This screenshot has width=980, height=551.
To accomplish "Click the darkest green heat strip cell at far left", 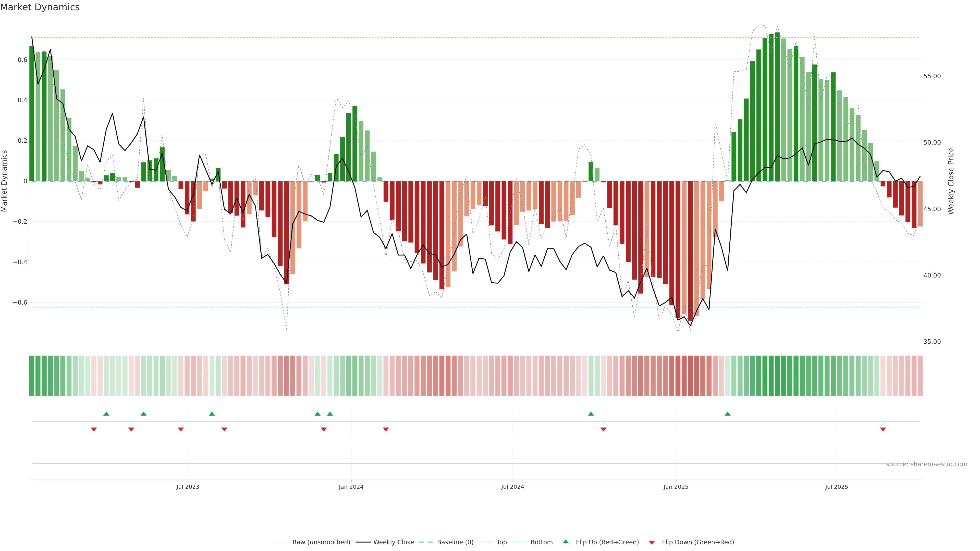I will (32, 376).
